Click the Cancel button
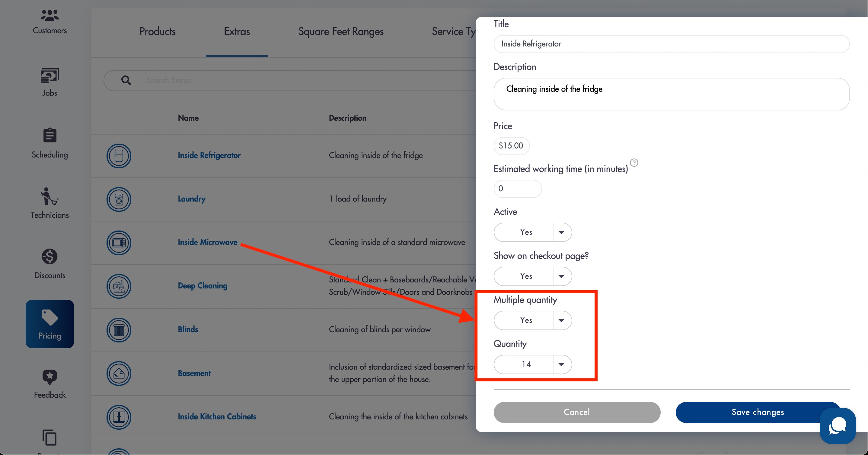 577,412
